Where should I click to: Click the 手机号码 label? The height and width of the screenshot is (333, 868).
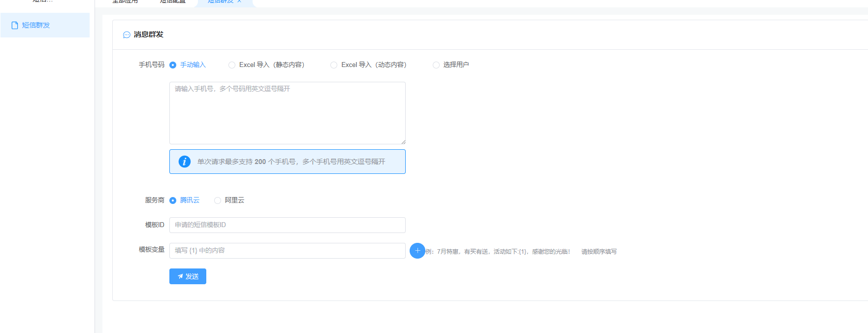(152, 65)
